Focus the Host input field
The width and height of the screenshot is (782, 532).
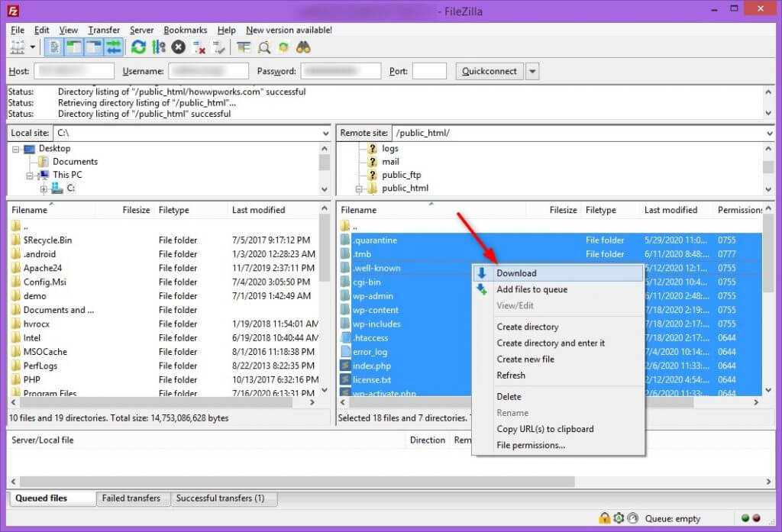pyautogui.click(x=74, y=71)
